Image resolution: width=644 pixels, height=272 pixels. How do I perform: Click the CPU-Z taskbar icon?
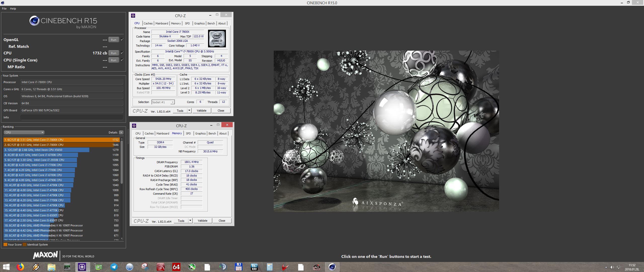tap(82, 267)
